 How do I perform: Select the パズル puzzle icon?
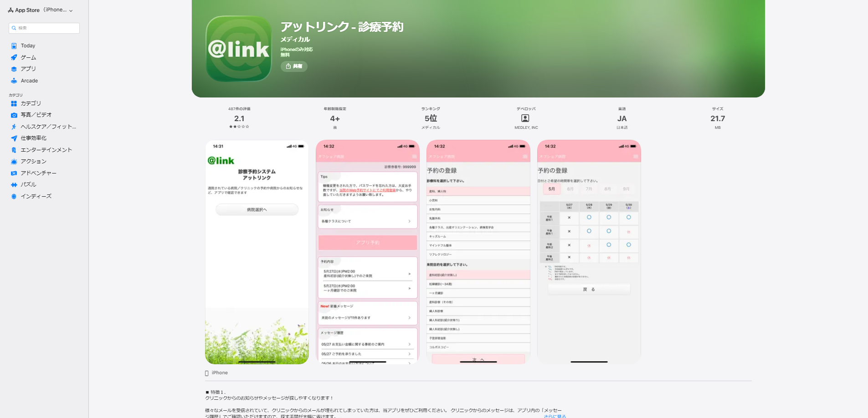click(x=14, y=185)
